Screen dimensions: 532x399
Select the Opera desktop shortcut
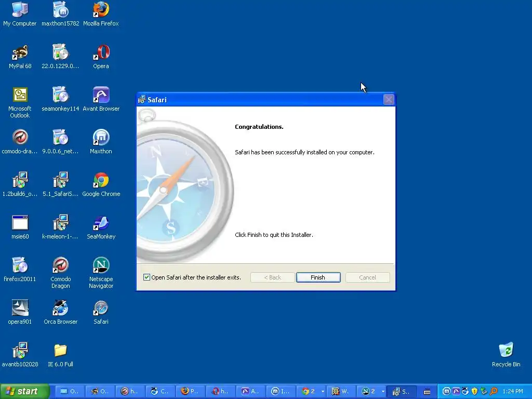[101, 57]
